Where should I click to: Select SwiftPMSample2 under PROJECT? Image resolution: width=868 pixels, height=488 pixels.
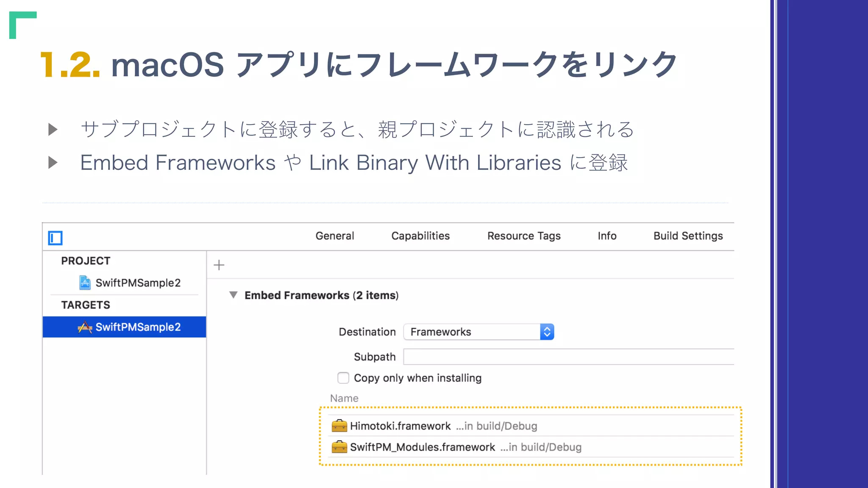point(138,283)
